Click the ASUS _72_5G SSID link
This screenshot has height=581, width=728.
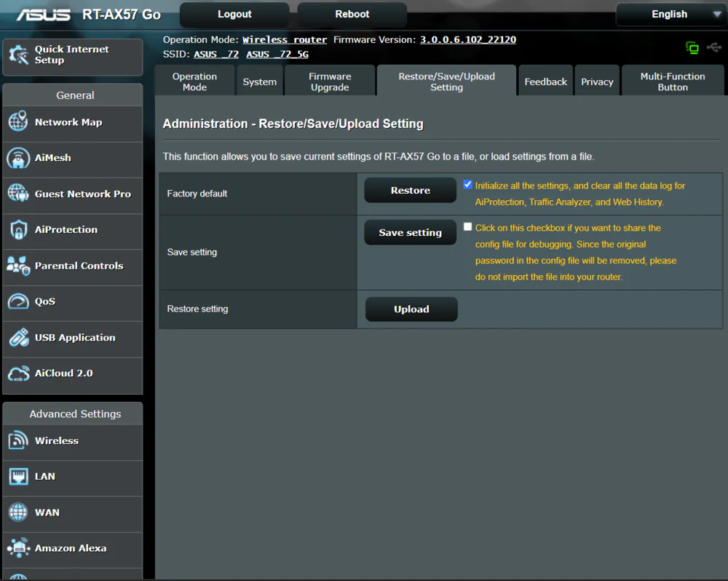277,55
